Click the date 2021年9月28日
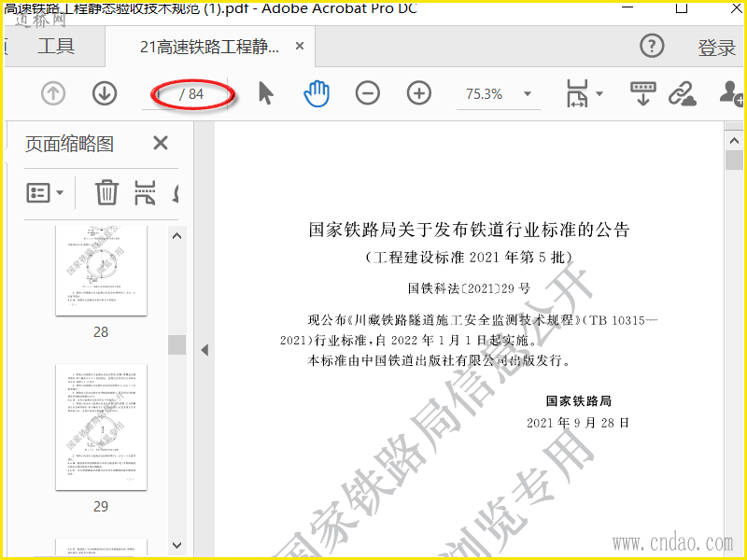 [x=578, y=423]
